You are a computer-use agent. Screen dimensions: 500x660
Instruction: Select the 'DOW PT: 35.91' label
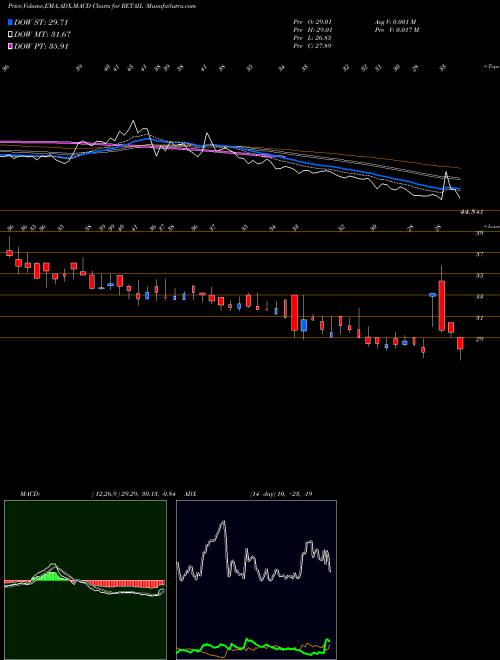coord(41,46)
